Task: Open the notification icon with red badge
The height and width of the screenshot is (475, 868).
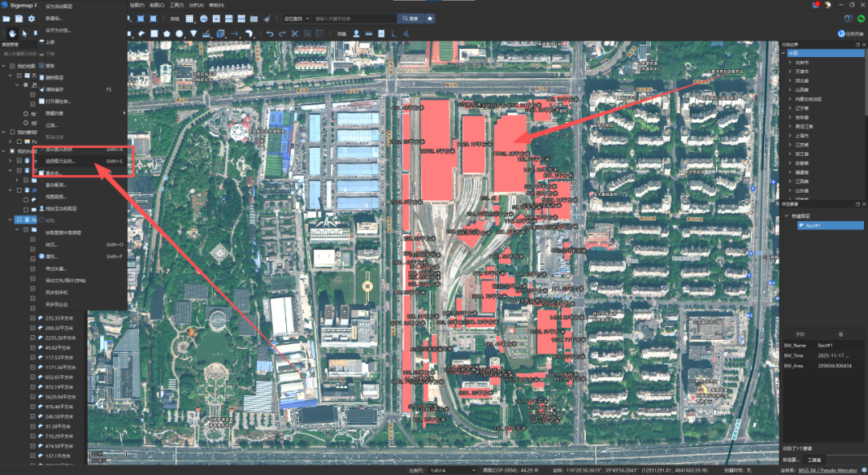Action: [816, 5]
